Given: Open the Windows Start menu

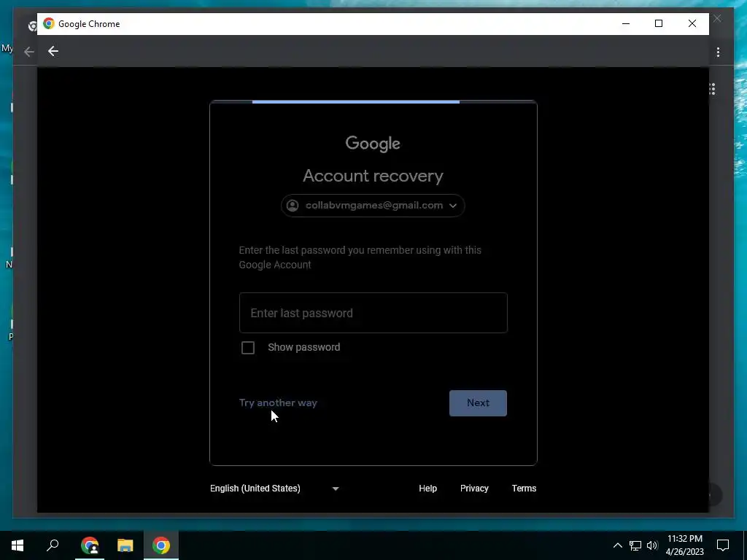Looking at the screenshot, I should 18,545.
